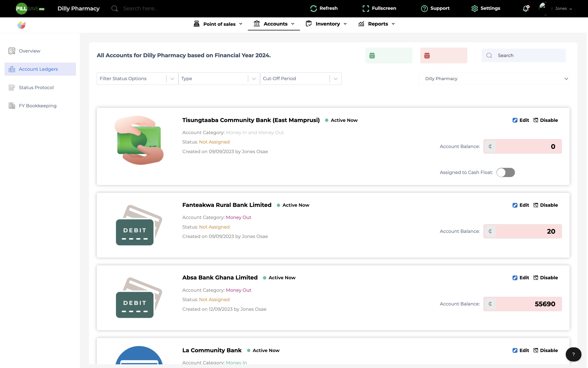The height and width of the screenshot is (368, 588).
Task: Click the Fanteakwa account balance field showing 20
Action: point(522,231)
